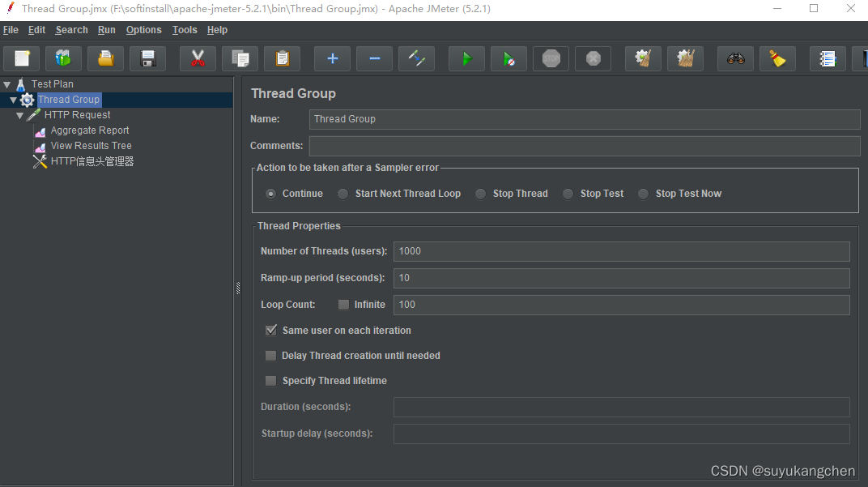
Task: Open the Run menu
Action: pos(106,30)
